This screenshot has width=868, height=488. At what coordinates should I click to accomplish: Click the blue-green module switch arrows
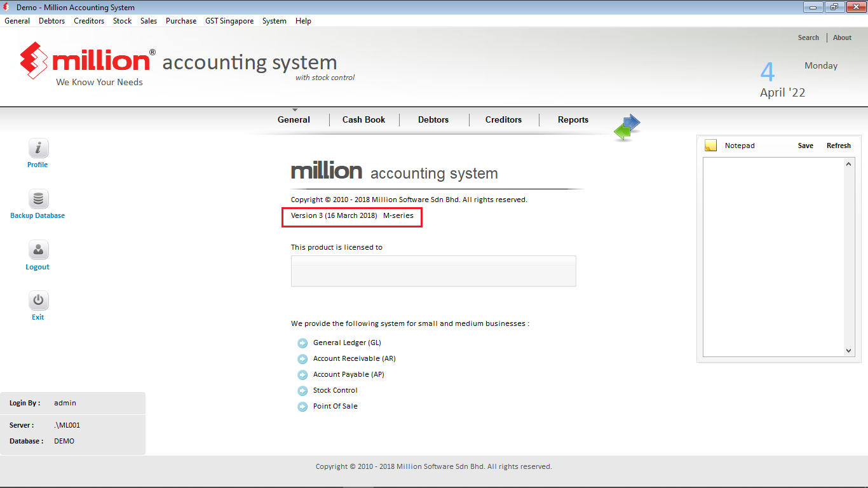point(627,127)
